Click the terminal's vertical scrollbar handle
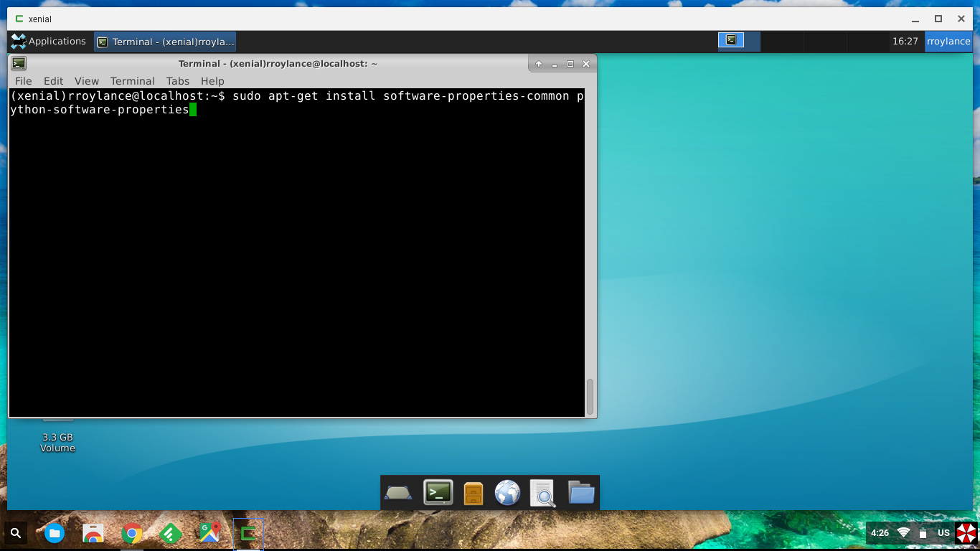Image resolution: width=980 pixels, height=551 pixels. click(590, 397)
